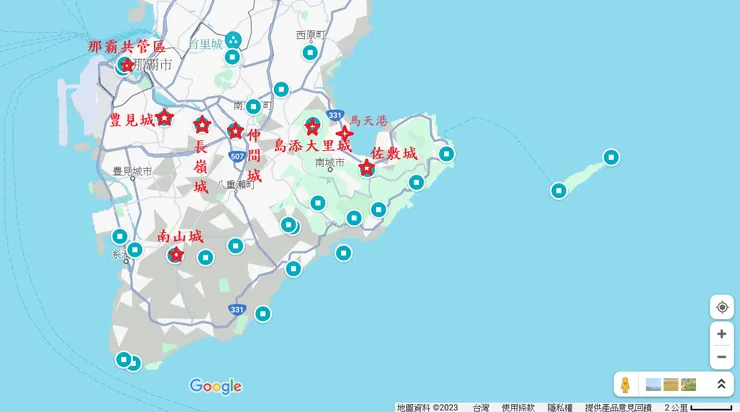Toggle the 2 公里 map scale bar
Viewport: 740px width, 412px height.
click(x=698, y=407)
